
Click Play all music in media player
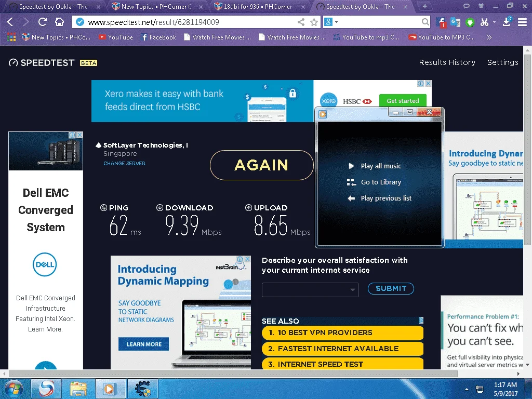pyautogui.click(x=375, y=166)
